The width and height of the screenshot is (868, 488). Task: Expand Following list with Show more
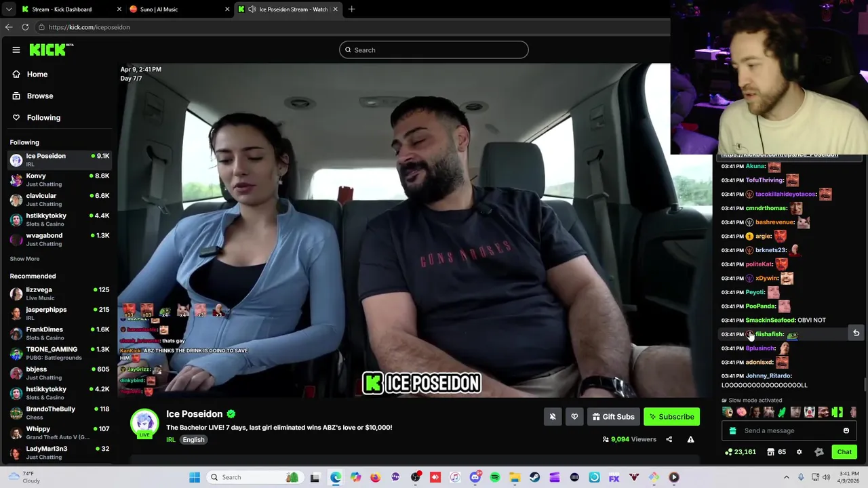24,259
